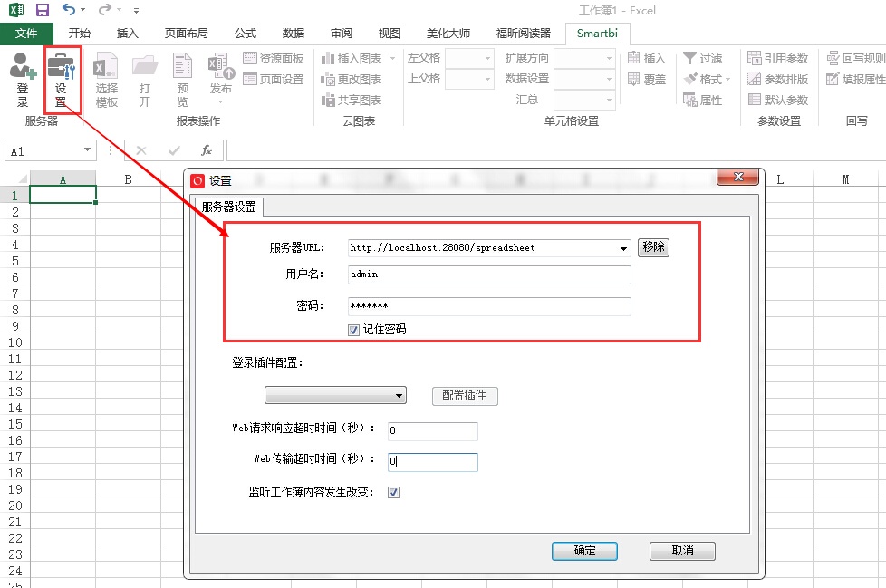Select the 服务器设置 dialog tab

(229, 207)
